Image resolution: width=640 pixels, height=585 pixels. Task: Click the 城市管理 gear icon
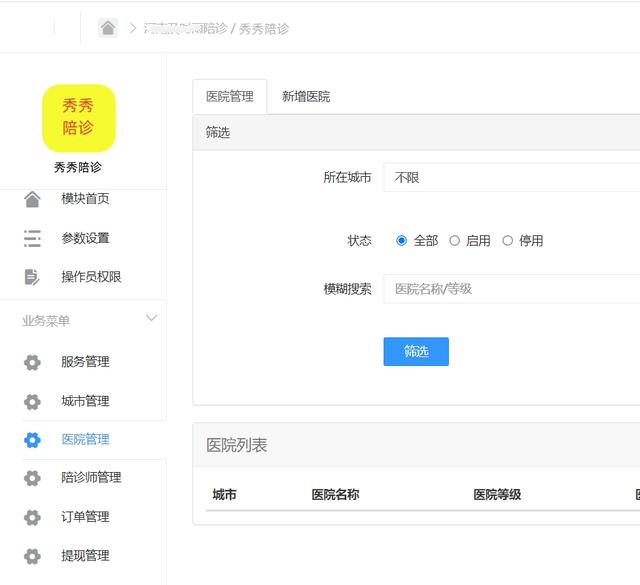click(x=32, y=401)
